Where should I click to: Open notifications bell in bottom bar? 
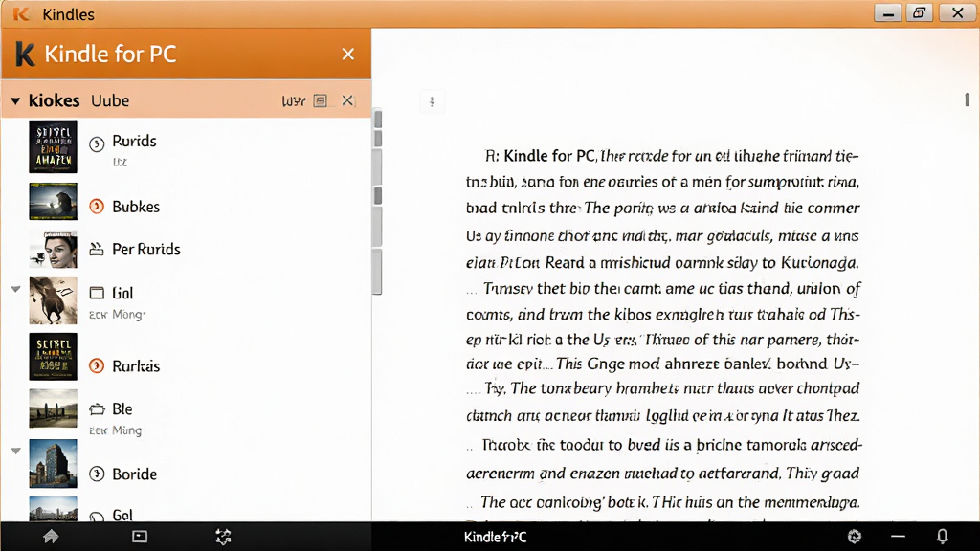coord(942,536)
